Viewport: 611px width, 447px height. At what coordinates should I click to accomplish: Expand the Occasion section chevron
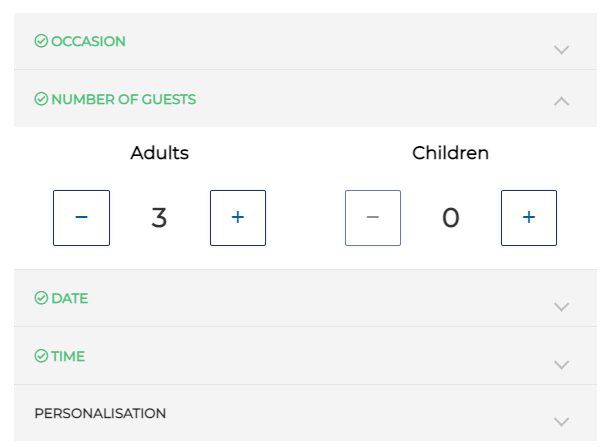coord(562,50)
